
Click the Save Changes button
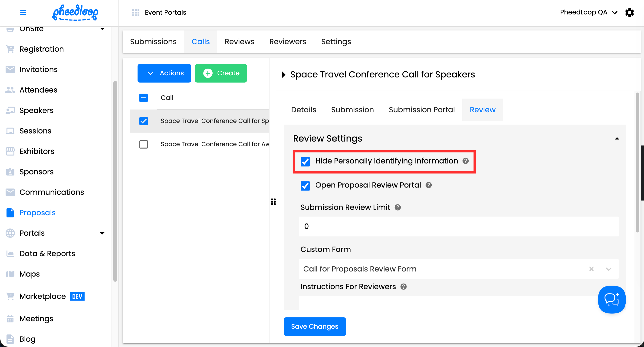tap(315, 326)
